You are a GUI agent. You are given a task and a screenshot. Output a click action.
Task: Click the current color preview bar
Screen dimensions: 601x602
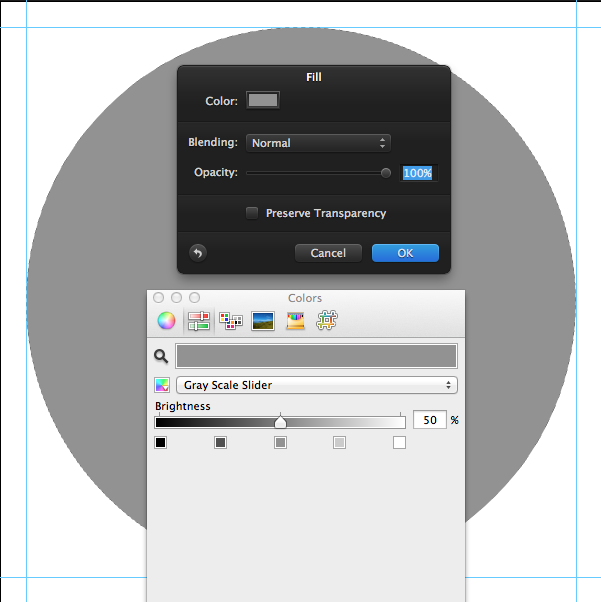316,356
